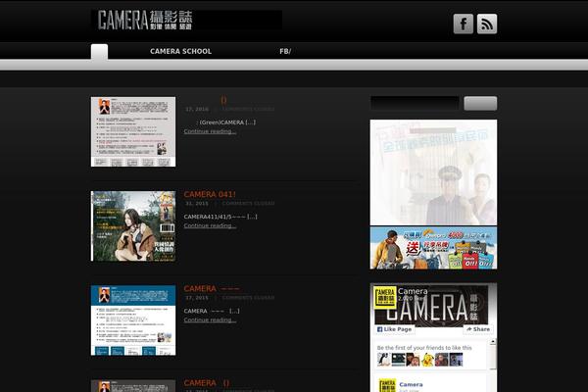Viewport: 588px width, 392px height.
Task: Select the highlighted home tab in navigation
Action: click(99, 52)
